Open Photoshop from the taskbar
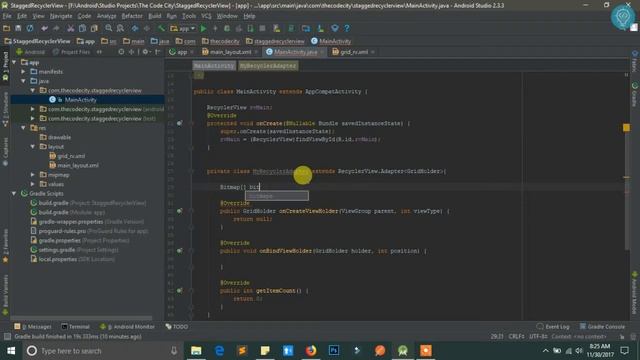Image resolution: width=640 pixels, height=360 pixels. tap(334, 351)
